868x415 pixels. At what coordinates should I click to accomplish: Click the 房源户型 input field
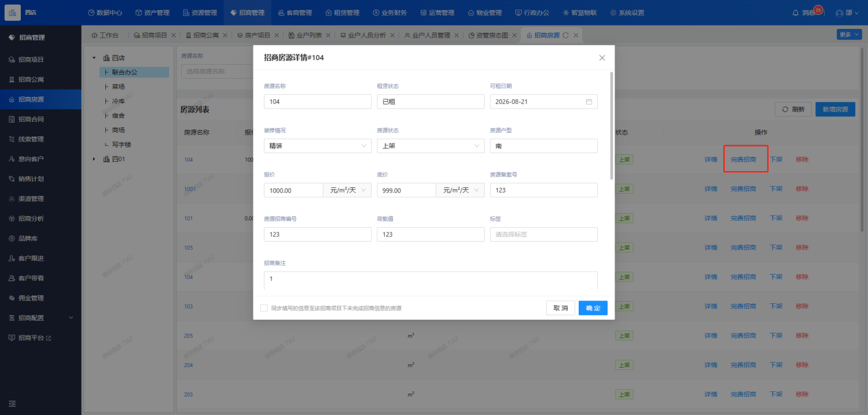click(543, 146)
